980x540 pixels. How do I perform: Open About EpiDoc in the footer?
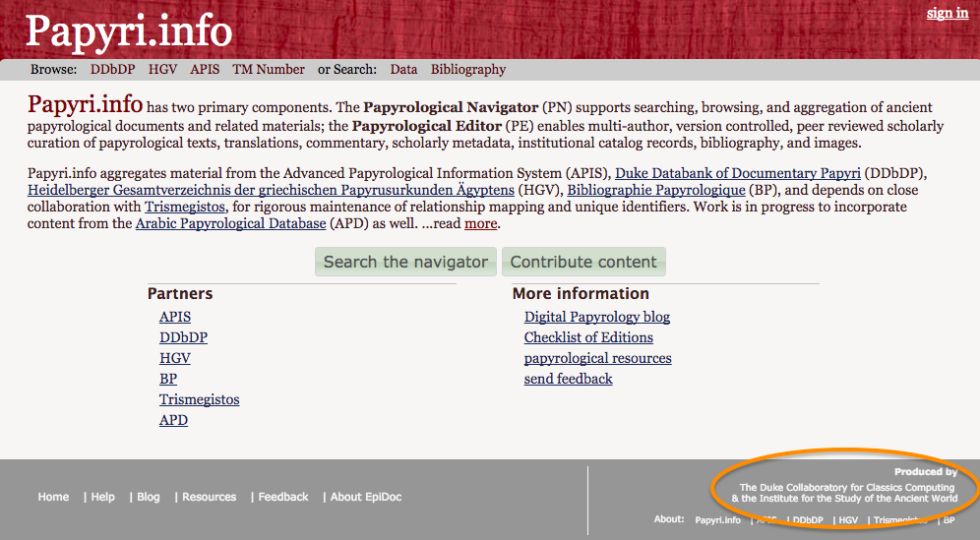point(366,497)
